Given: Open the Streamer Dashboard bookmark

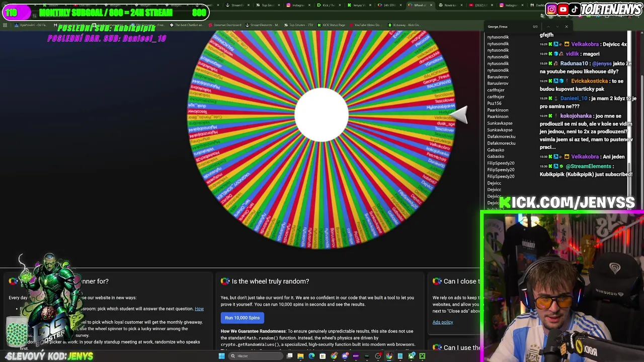Looking at the screenshot, I should click(x=225, y=25).
